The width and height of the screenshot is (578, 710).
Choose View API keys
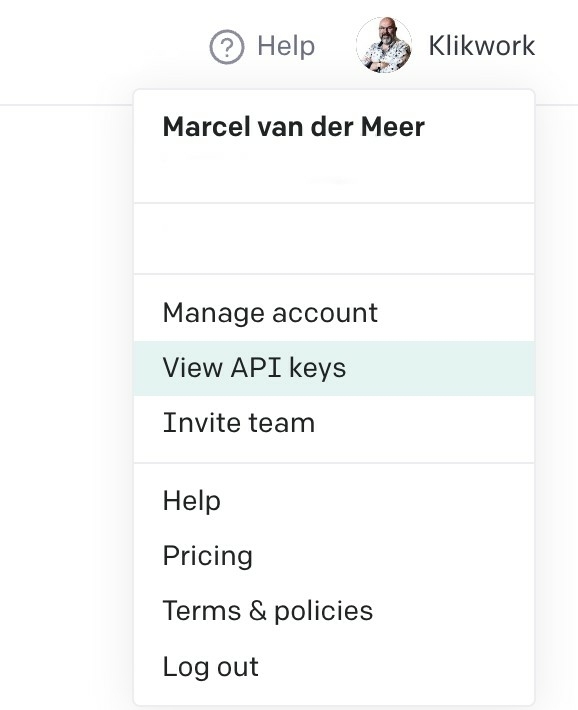[334, 368]
